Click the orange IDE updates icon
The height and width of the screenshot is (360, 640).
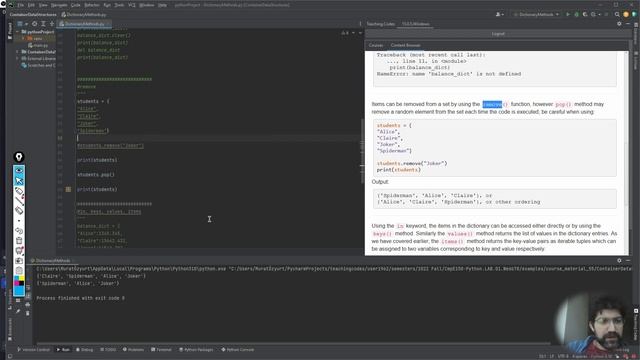tap(626, 14)
